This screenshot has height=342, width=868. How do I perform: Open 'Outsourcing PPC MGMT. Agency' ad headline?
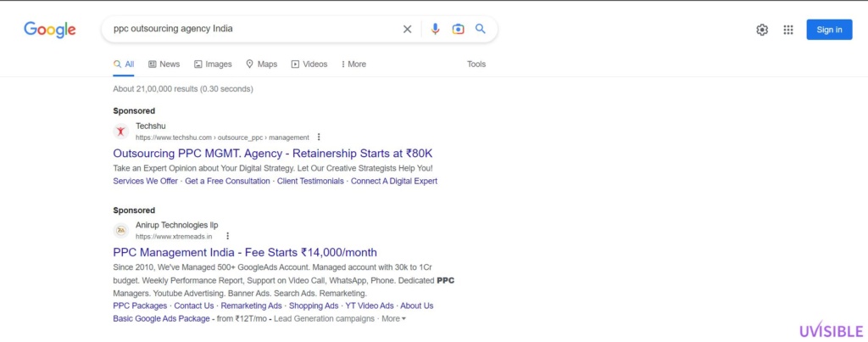click(272, 154)
